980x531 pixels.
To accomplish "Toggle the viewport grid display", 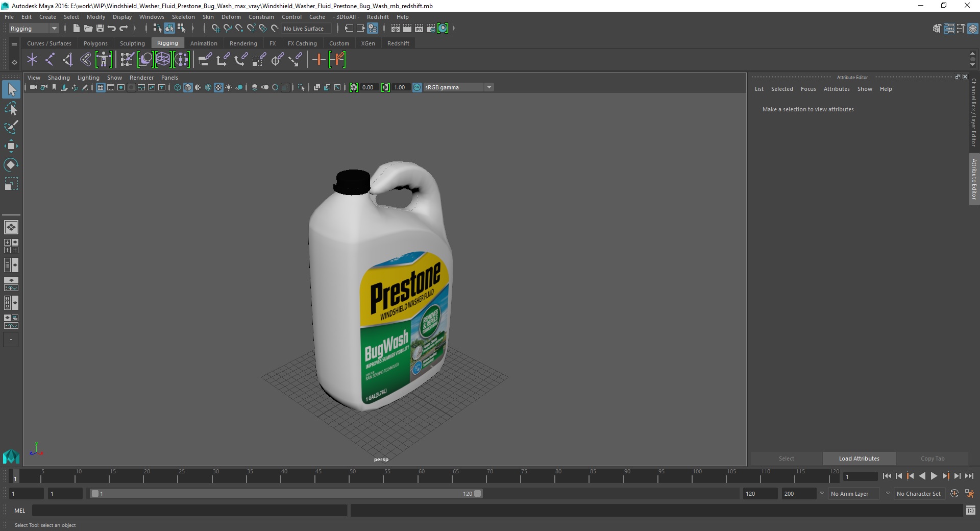I will pyautogui.click(x=101, y=87).
